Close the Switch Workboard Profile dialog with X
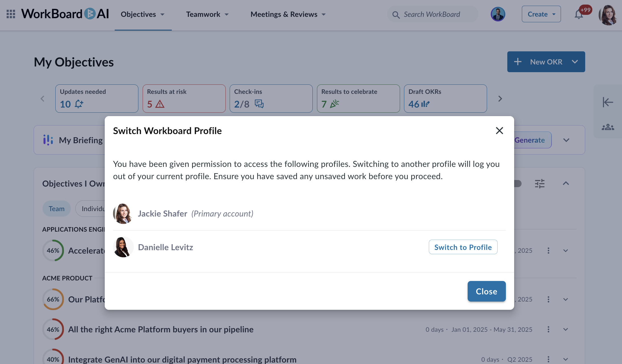This screenshot has height=364, width=622. pos(499,131)
